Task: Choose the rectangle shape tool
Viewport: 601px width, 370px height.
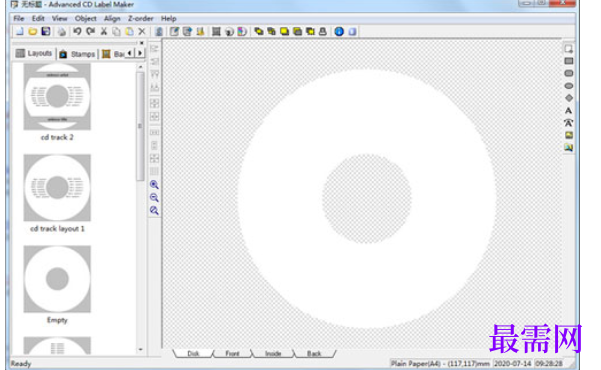Action: 569,61
